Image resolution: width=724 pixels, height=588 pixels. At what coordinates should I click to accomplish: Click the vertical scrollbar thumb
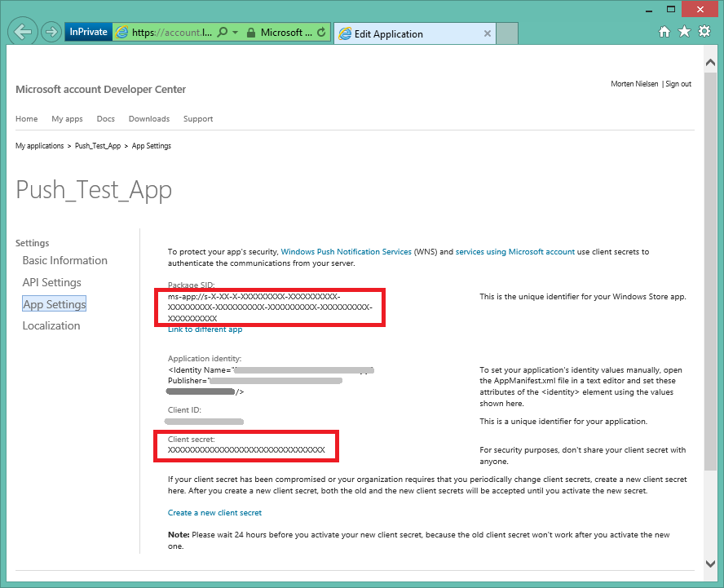(711, 272)
